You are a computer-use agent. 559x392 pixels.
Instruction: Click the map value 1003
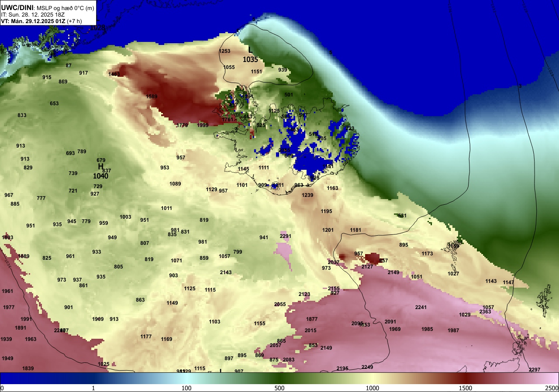(x=125, y=217)
